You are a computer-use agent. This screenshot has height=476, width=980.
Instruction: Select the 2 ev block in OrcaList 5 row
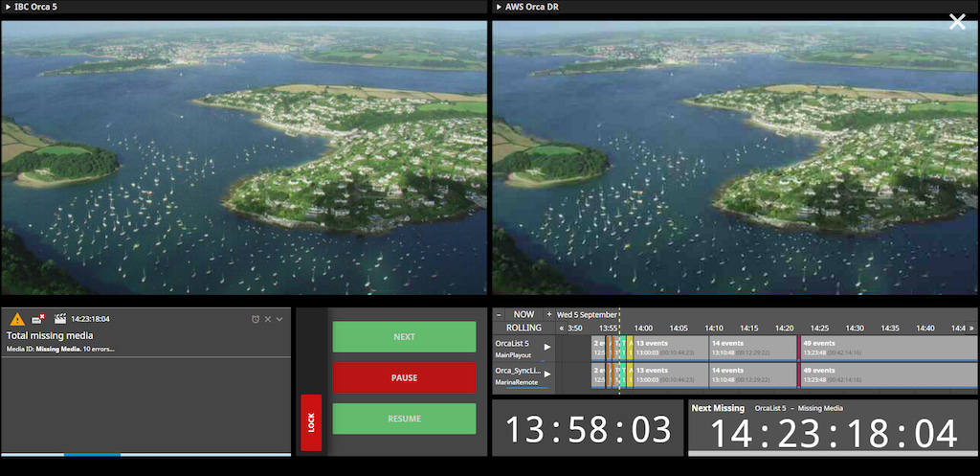[x=598, y=349]
